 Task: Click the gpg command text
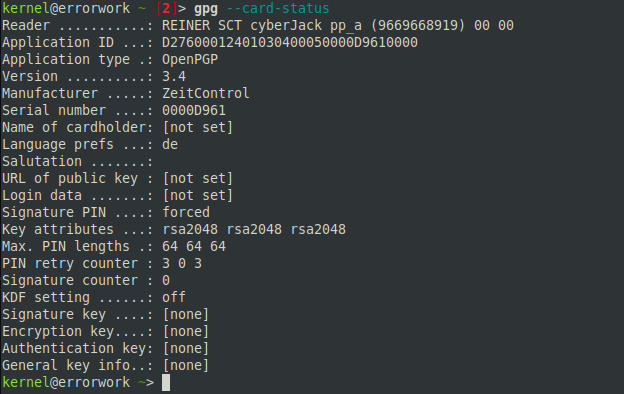tap(206, 8)
